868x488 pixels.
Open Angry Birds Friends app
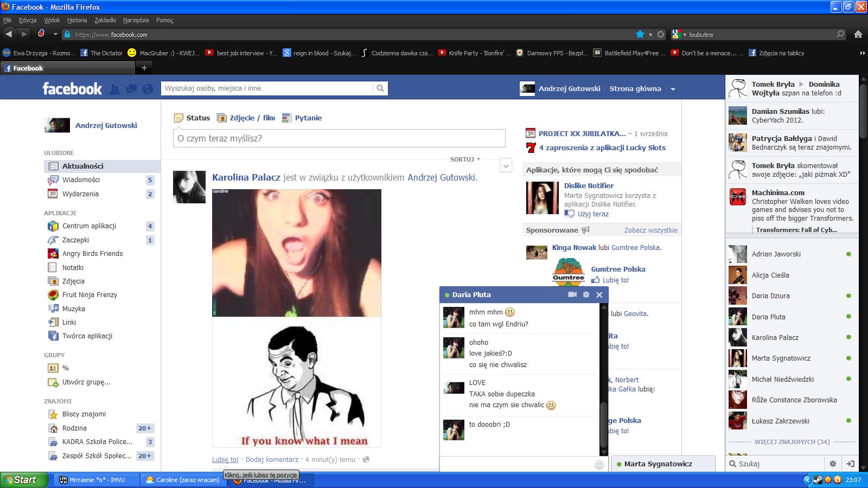[x=92, y=253]
